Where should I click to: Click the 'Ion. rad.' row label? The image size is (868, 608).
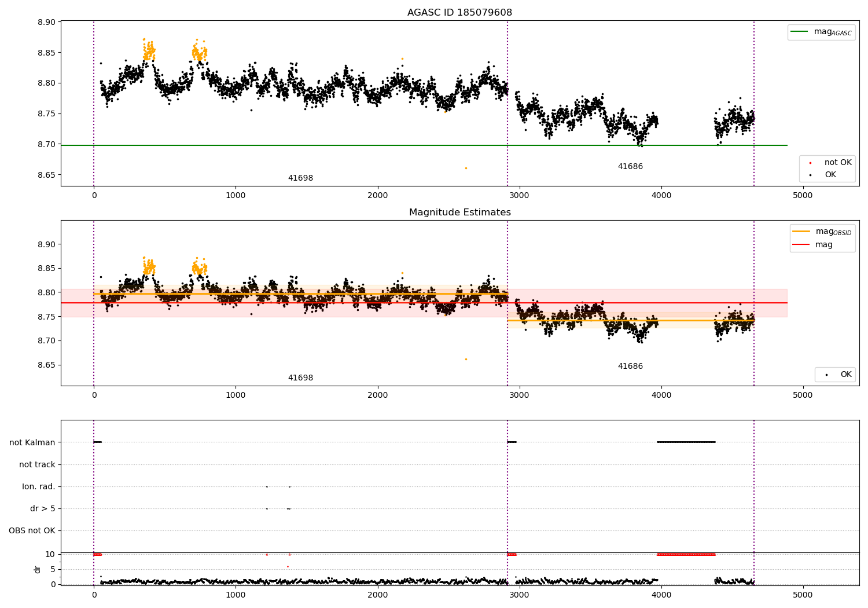pos(39,486)
